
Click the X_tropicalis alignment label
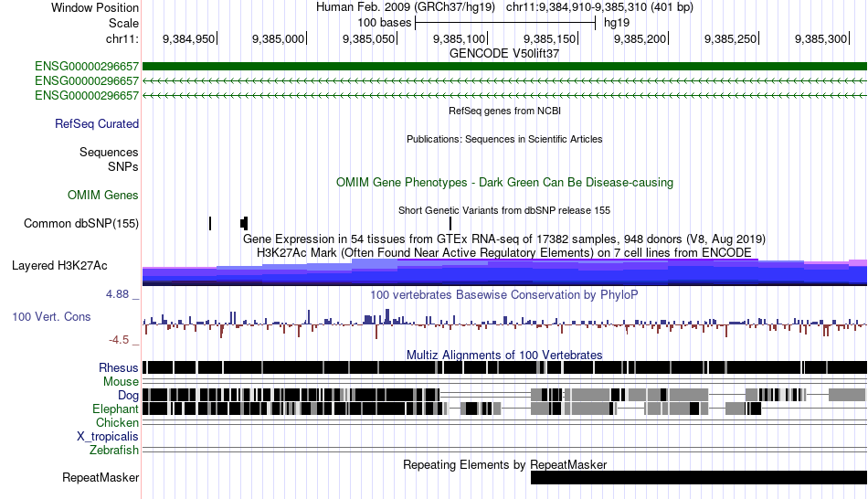coord(108,437)
